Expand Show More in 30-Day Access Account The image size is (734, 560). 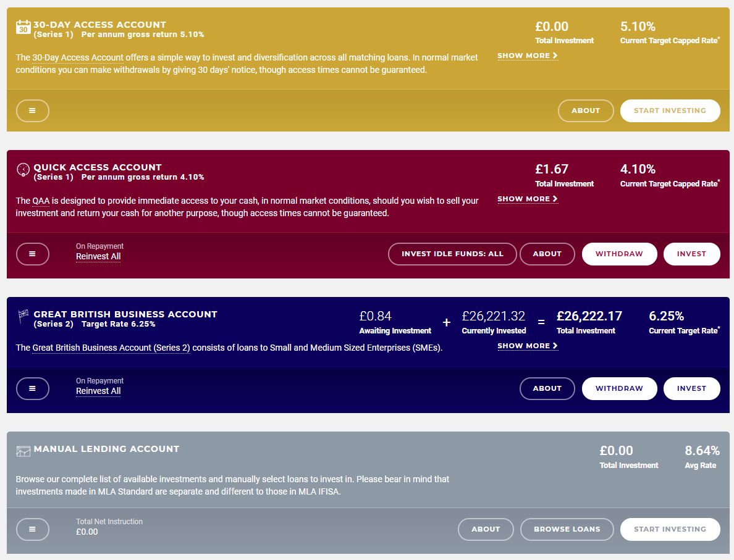point(528,56)
